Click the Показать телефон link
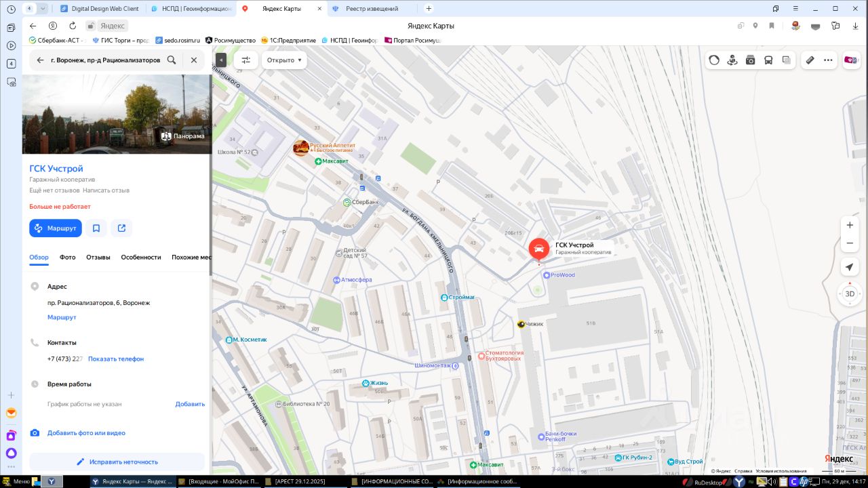The width and height of the screenshot is (868, 488). pyautogui.click(x=116, y=359)
